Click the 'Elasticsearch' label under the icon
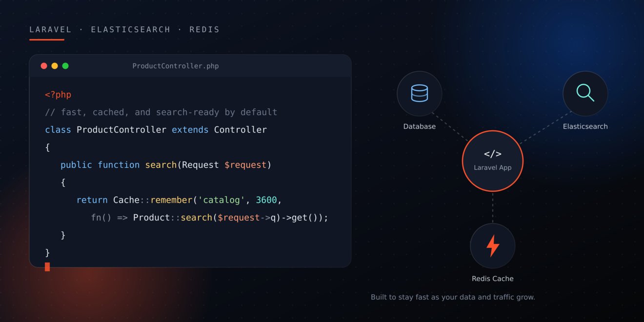This screenshot has height=322, width=644. pos(585,126)
